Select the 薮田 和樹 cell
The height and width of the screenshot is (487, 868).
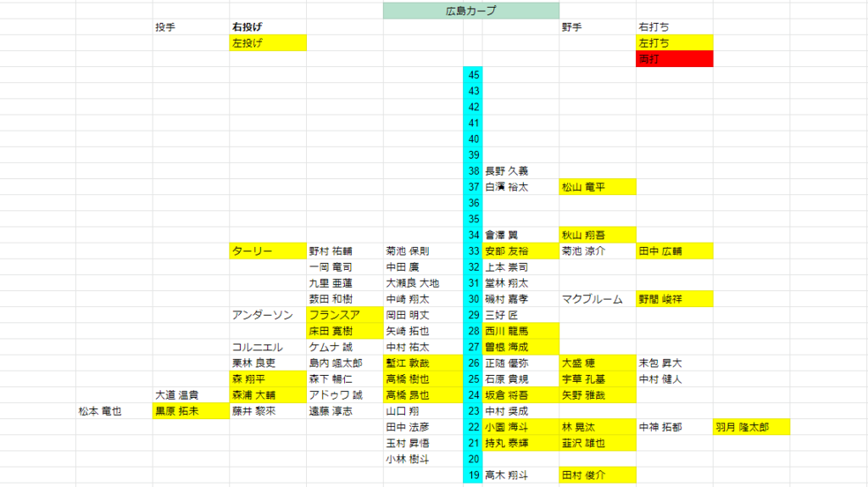click(x=345, y=299)
